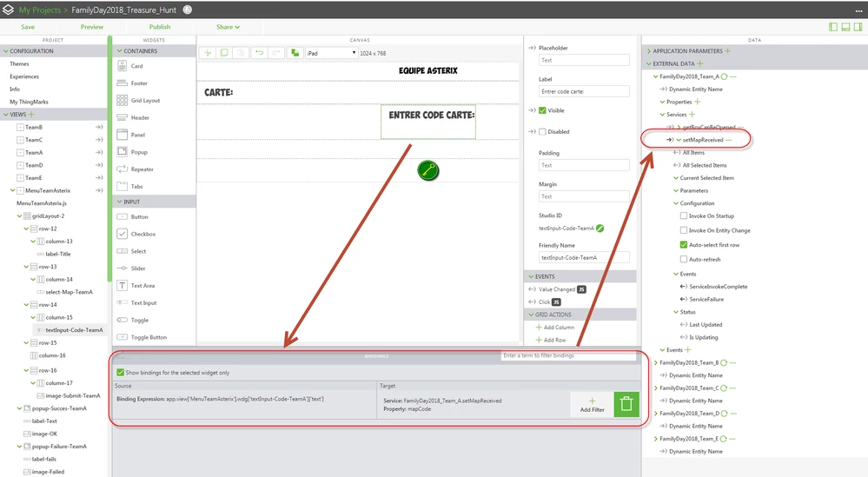Uncheck the Visible checkbox
The image size is (868, 477).
point(542,110)
